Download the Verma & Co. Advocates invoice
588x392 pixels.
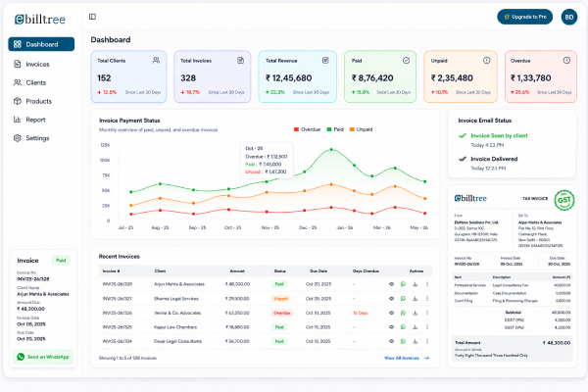pos(416,313)
